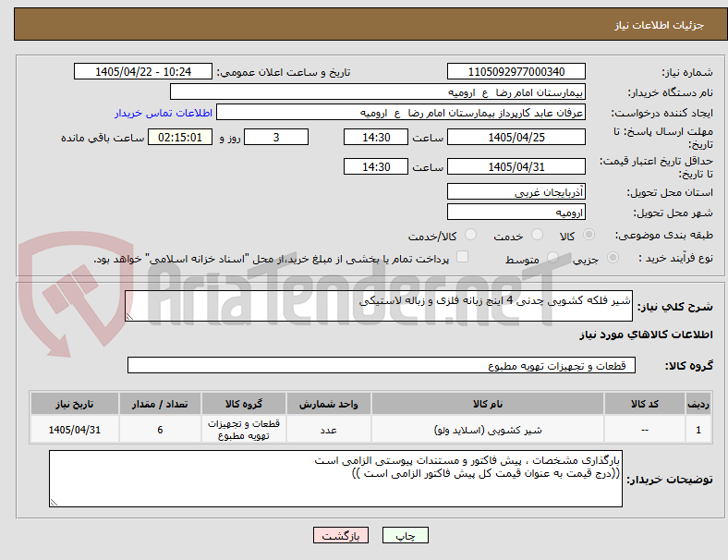
Task: Click the بازگشت (back) button
Action: [341, 535]
